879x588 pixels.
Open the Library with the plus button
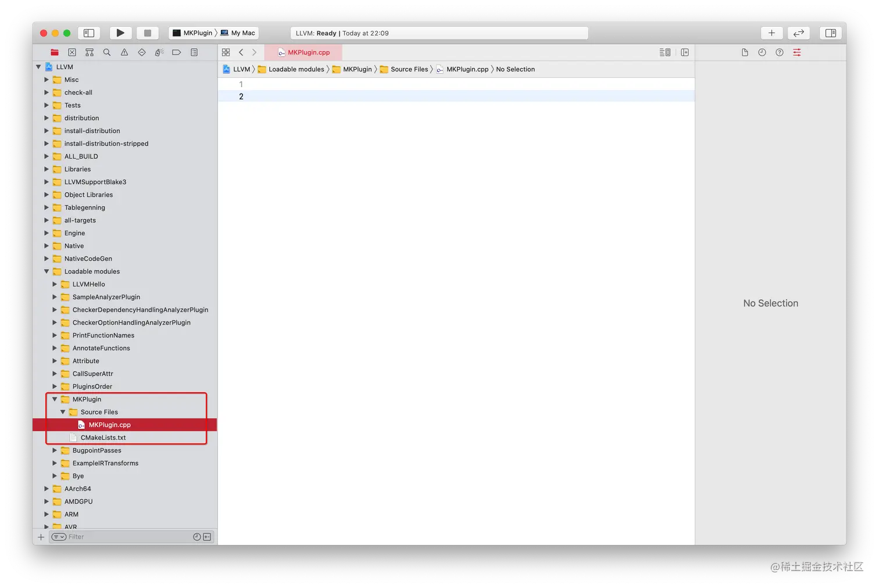771,33
